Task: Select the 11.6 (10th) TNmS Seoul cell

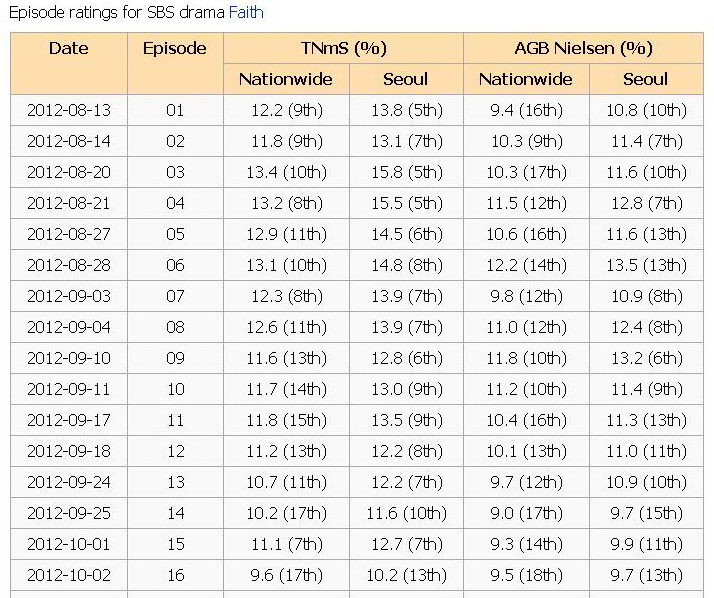Action: click(406, 513)
